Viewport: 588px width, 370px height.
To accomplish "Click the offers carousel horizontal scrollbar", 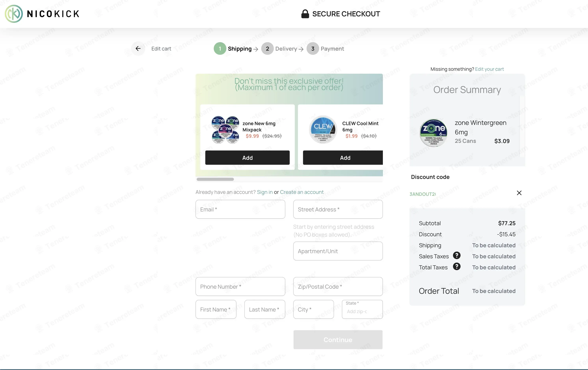I will tap(215, 179).
